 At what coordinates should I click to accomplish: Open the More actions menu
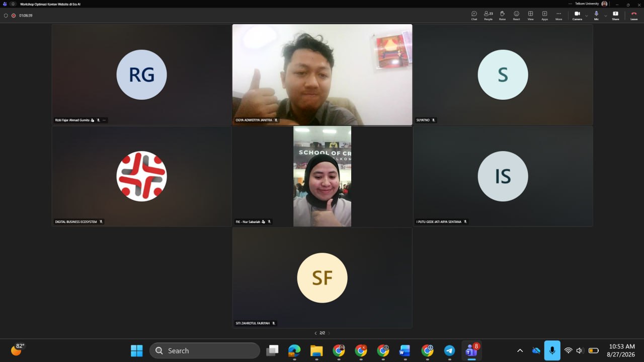click(558, 16)
